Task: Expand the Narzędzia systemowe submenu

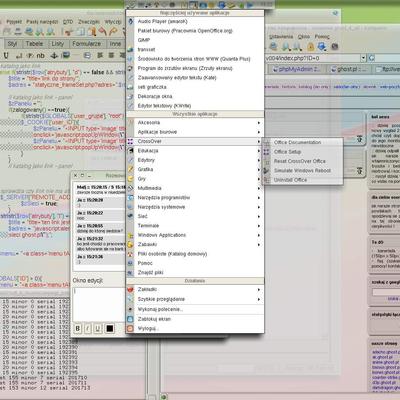Action: [x=195, y=207]
